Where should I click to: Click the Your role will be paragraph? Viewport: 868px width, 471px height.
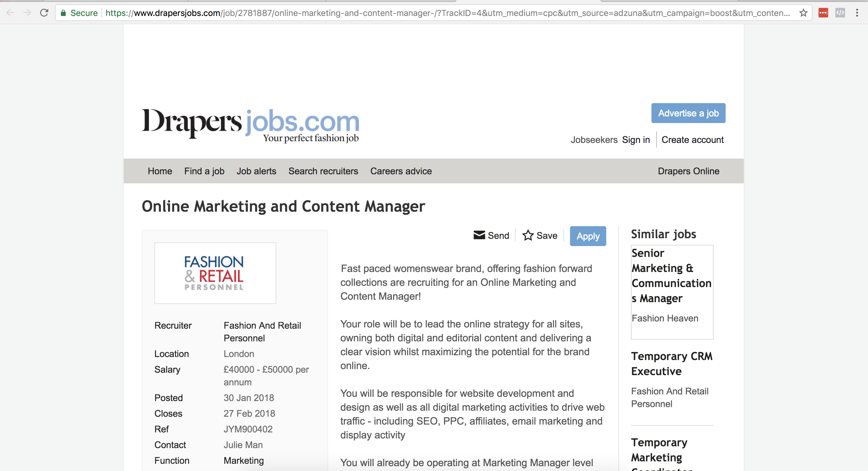(466, 345)
